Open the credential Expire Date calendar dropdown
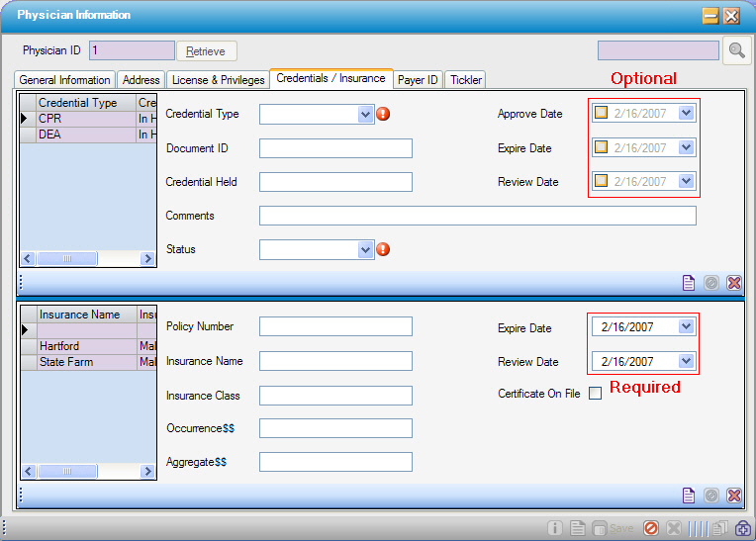756x541 pixels. point(686,147)
